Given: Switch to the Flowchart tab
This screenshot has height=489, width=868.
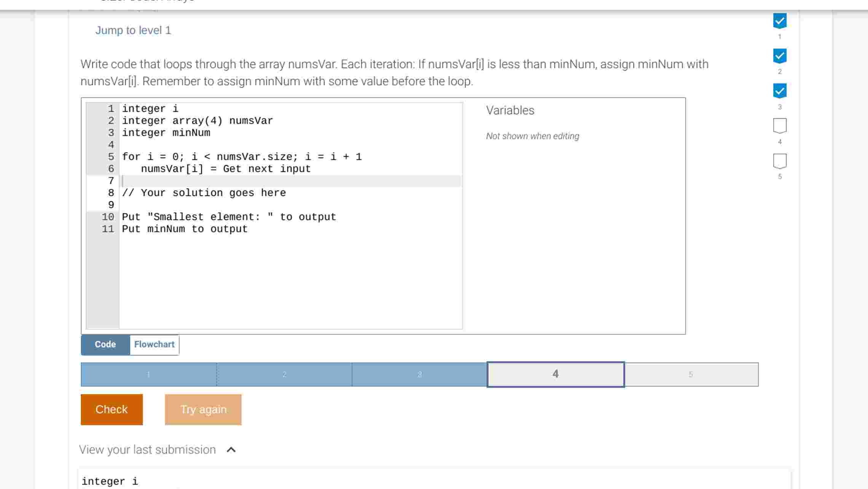Looking at the screenshot, I should [x=154, y=344].
